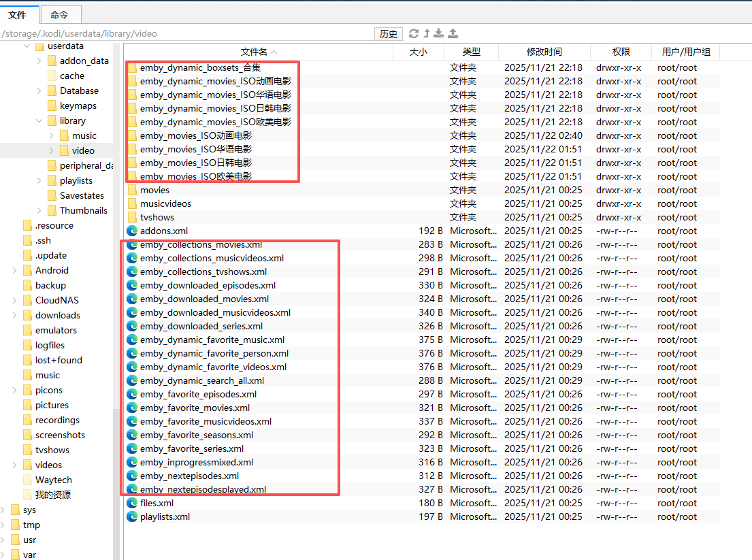
Task: Collapse the userdata tree node
Action: click(27, 46)
